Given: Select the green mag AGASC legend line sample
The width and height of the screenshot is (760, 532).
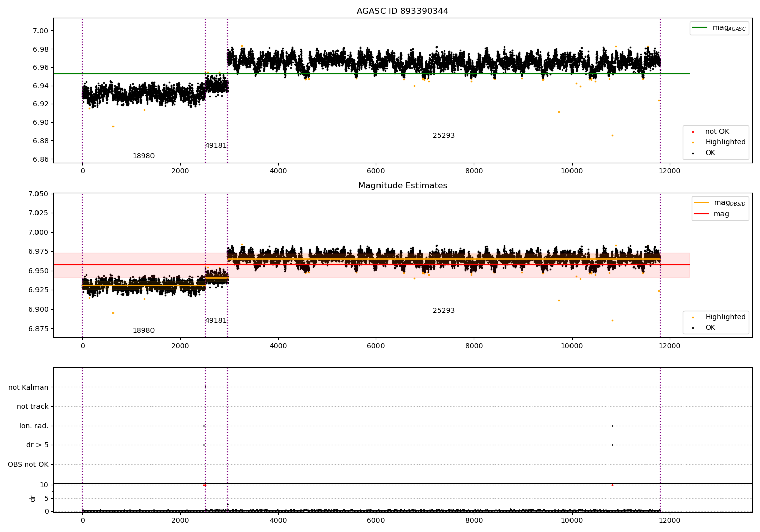Looking at the screenshot, I should 700,28.
